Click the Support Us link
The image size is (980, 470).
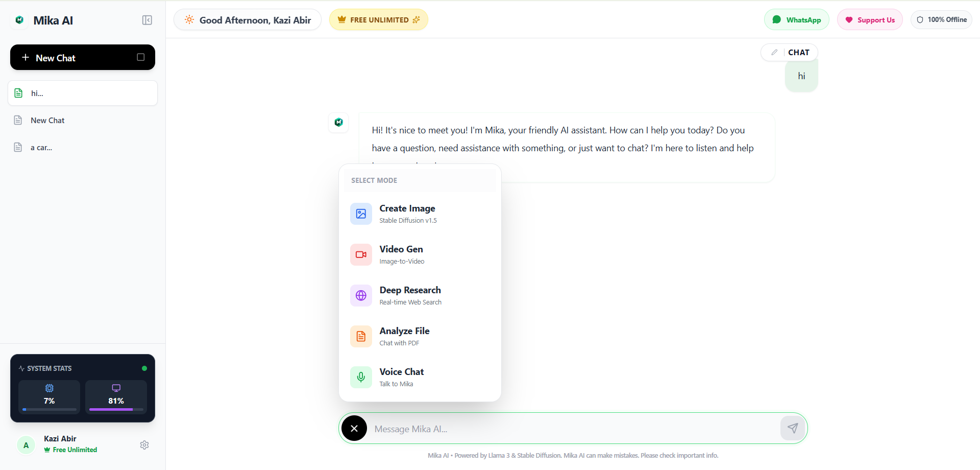pyautogui.click(x=870, y=19)
